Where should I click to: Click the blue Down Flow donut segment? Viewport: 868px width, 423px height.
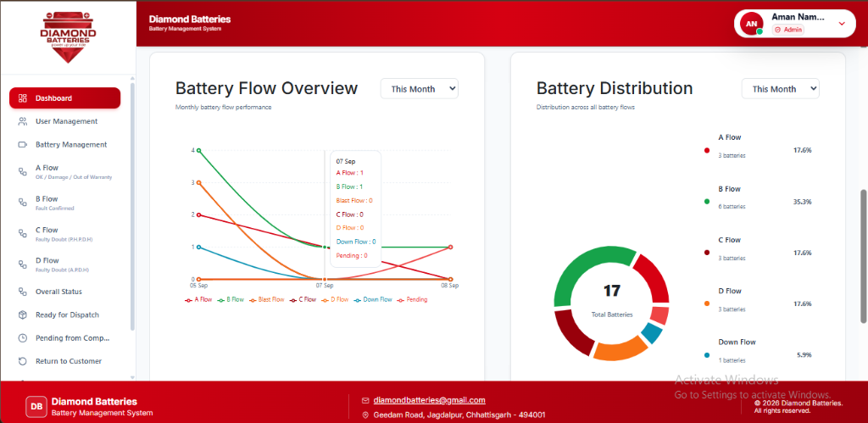click(652, 333)
